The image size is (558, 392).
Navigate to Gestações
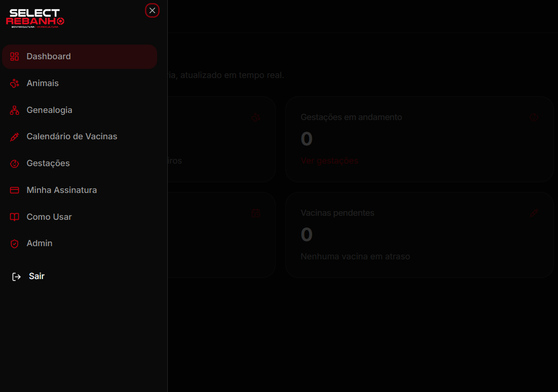(80, 163)
